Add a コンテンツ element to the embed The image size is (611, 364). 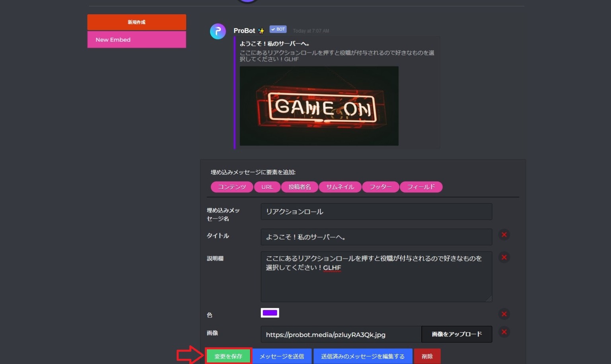[x=232, y=187]
